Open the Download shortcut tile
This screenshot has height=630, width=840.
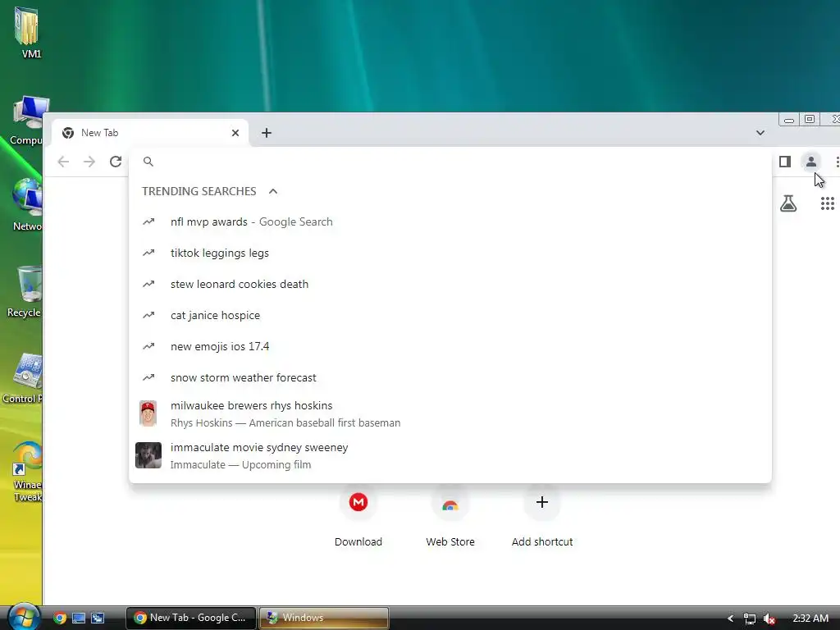tap(358, 517)
